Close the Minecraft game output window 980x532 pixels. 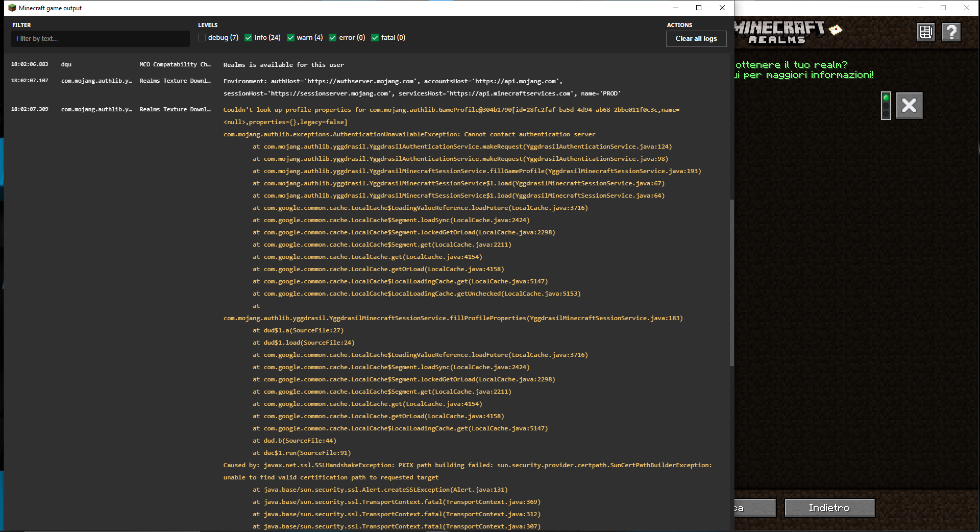722,8
